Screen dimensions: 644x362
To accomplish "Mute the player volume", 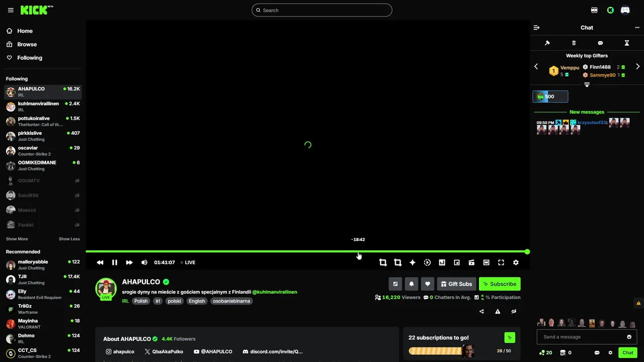I will click(x=144, y=262).
